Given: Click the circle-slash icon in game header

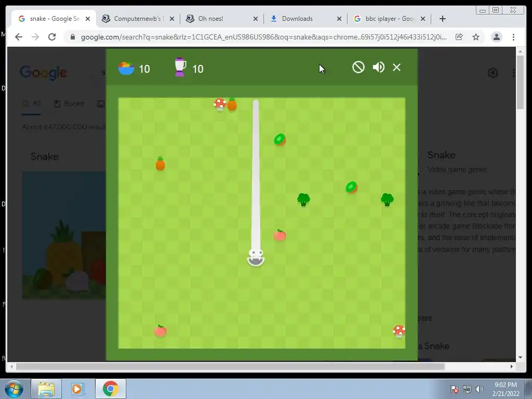Looking at the screenshot, I should (358, 67).
